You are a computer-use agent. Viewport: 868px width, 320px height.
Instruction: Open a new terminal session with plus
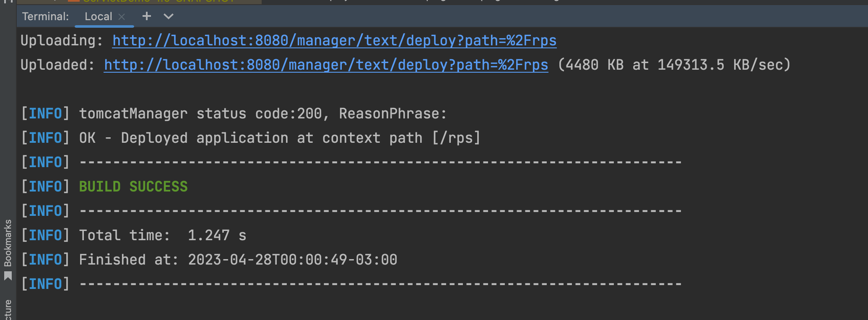[146, 16]
